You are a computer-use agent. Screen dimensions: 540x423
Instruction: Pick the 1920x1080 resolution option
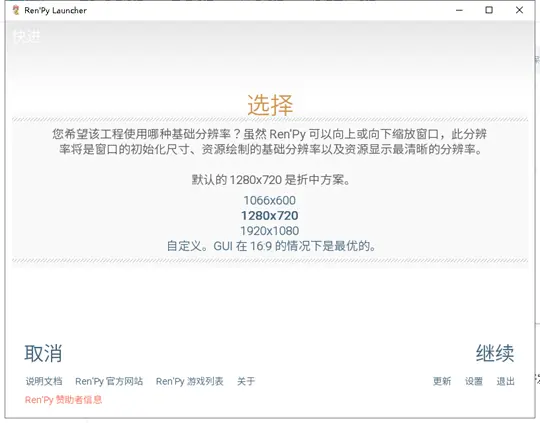270,231
